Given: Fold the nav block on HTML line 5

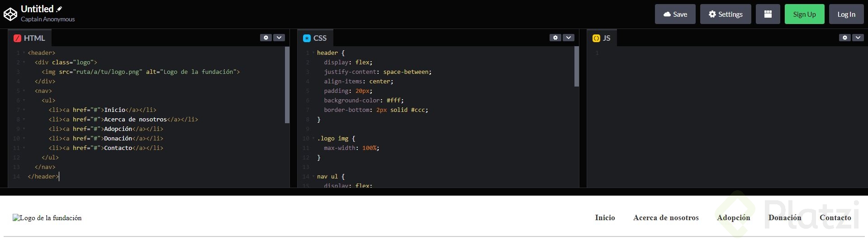Looking at the screenshot, I should (24, 91).
